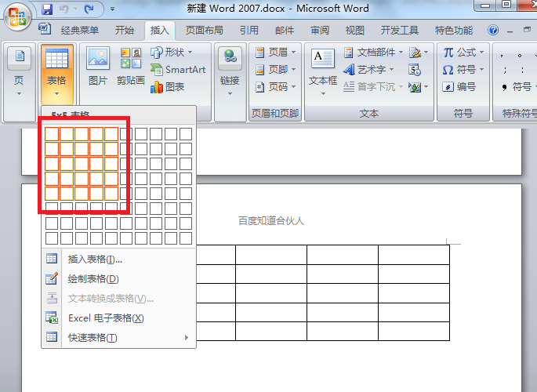Image resolution: width=537 pixels, height=392 pixels.
Task: Open the 页码 page number dropdown
Action: coord(276,86)
